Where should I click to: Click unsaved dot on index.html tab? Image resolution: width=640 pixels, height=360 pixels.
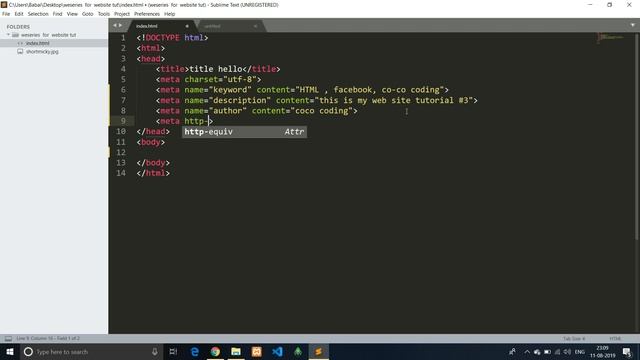[187, 26]
